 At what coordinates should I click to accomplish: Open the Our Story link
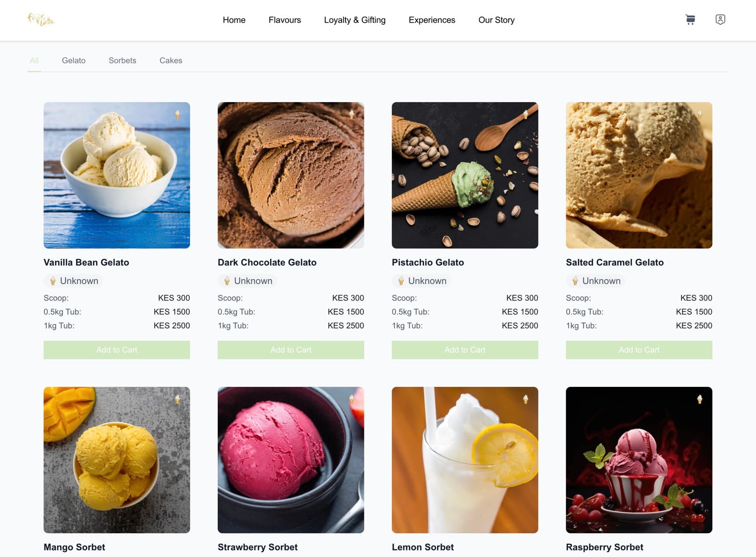point(496,20)
